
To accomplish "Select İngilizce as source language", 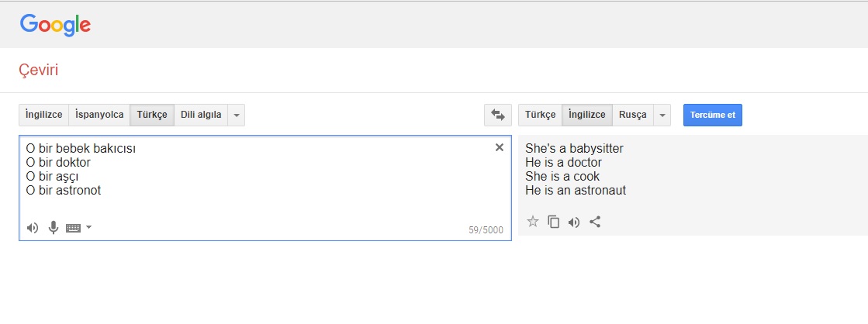I will click(44, 115).
